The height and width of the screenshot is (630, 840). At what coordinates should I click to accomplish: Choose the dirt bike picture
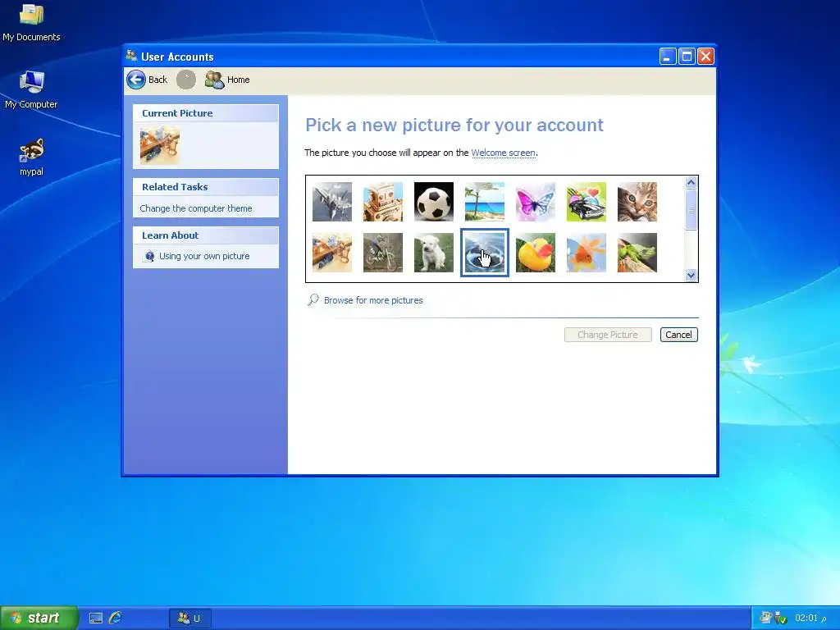pos(383,253)
